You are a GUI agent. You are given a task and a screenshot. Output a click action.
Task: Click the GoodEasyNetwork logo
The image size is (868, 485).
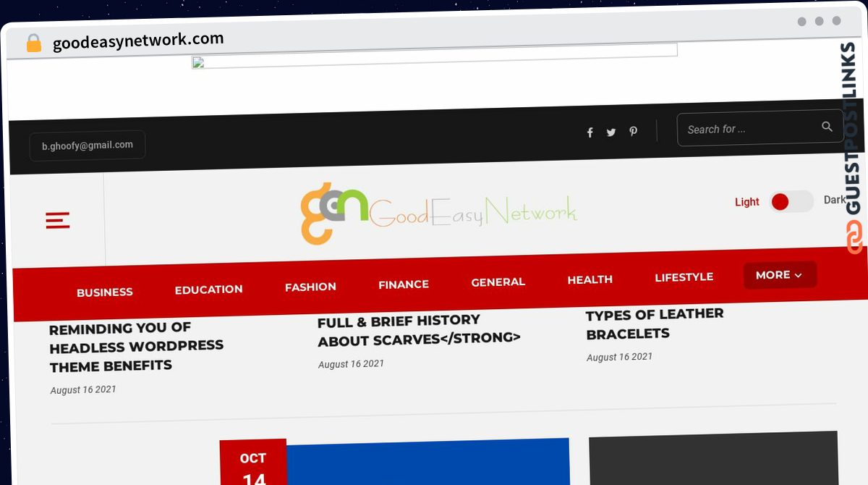point(438,213)
